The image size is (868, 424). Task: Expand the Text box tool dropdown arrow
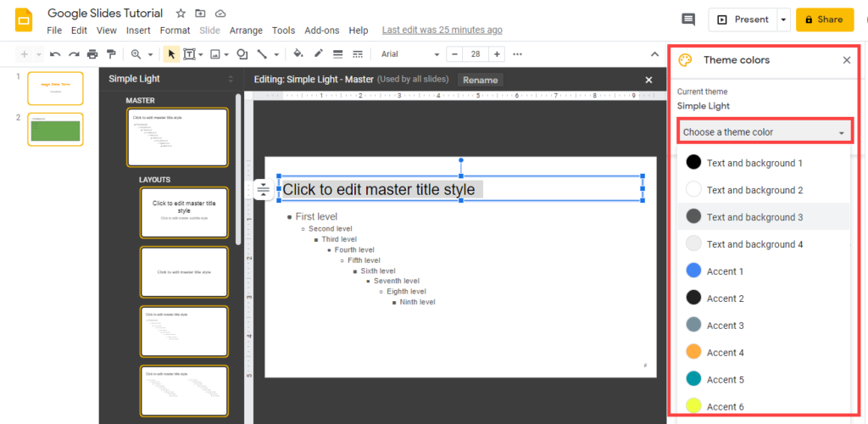click(x=201, y=54)
